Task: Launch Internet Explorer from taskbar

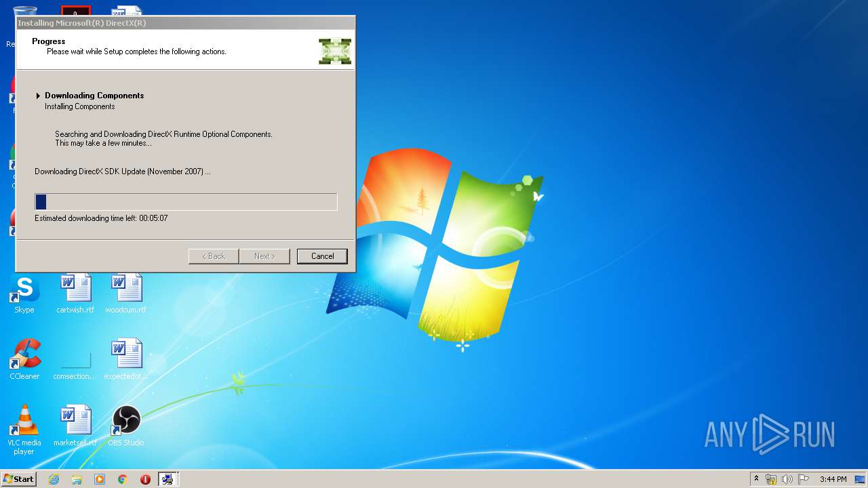Action: (x=54, y=479)
